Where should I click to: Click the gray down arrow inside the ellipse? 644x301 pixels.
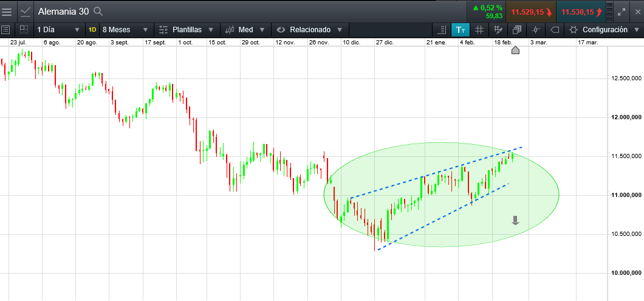tap(515, 221)
